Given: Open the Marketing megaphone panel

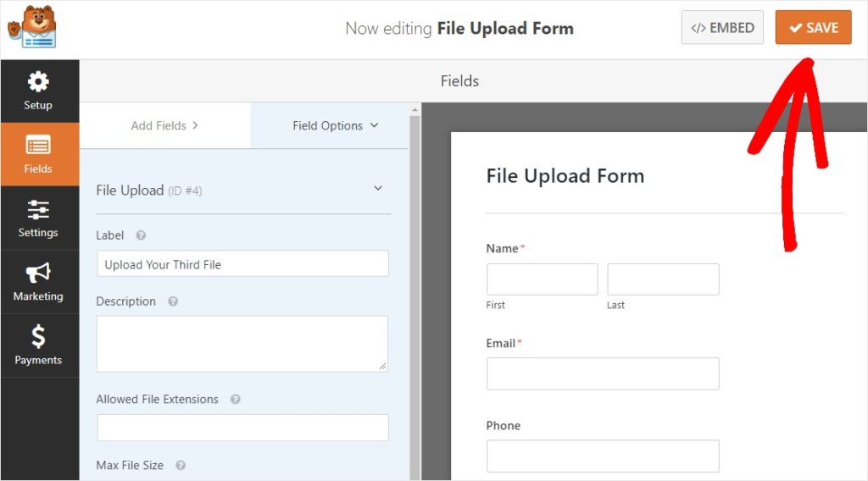Looking at the screenshot, I should pyautogui.click(x=39, y=281).
